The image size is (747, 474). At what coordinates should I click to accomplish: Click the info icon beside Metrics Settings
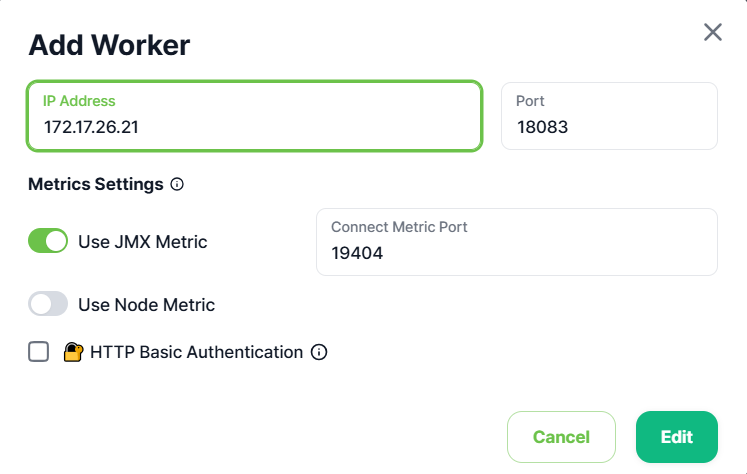tap(177, 184)
